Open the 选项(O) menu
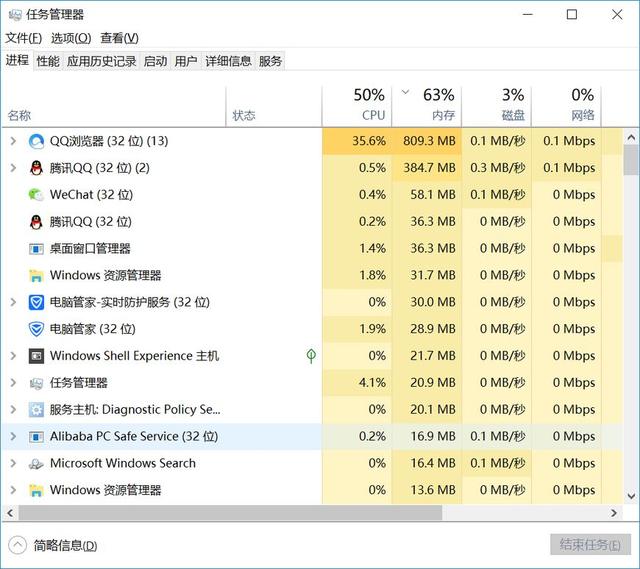Image resolution: width=640 pixels, height=569 pixels. [x=70, y=38]
